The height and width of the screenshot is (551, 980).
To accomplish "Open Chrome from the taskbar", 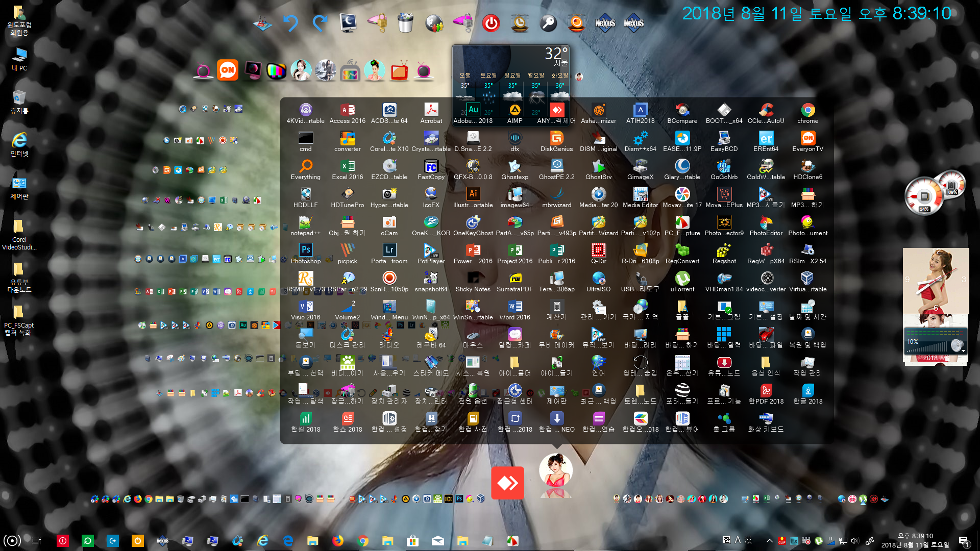I will coord(362,541).
